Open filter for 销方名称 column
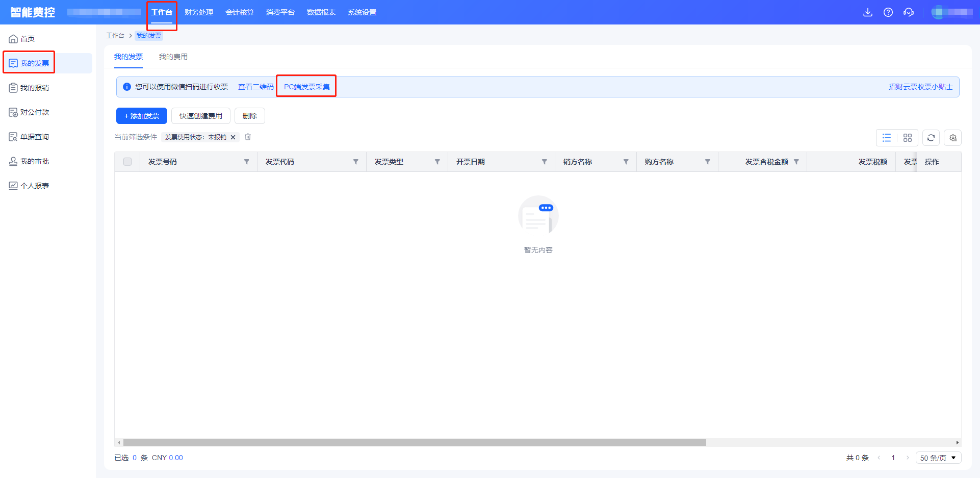 pos(626,162)
